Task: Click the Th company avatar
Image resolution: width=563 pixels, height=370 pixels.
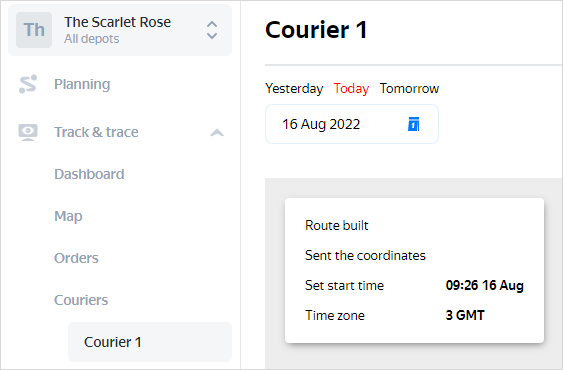Action: (x=34, y=30)
